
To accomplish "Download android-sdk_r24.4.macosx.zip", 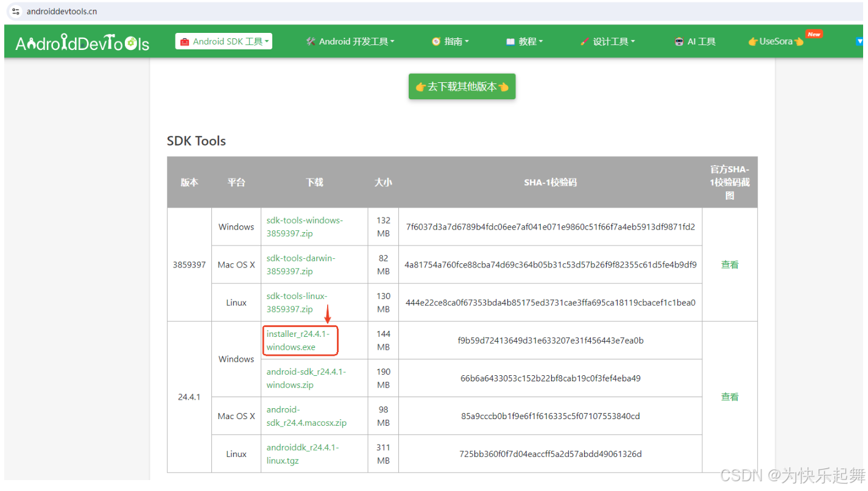I will coord(306,416).
